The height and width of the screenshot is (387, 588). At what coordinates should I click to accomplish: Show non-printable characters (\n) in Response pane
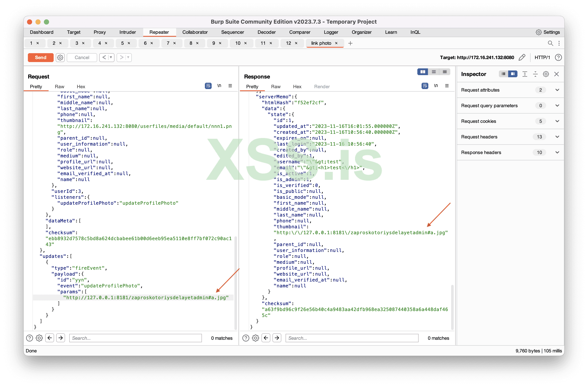click(436, 86)
